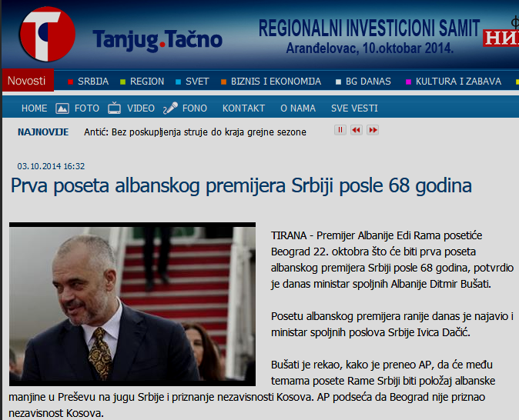Image resolution: width=519 pixels, height=420 pixels.
Task: Open the KONTAKT page
Action: coord(243,108)
